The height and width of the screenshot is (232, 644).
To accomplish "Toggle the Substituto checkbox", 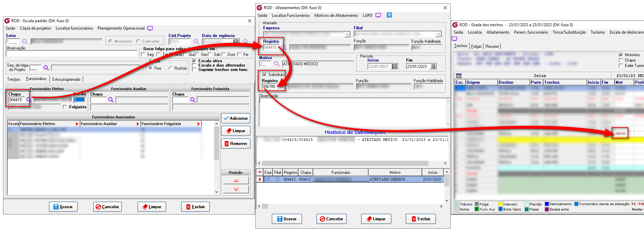I will tap(264, 75).
